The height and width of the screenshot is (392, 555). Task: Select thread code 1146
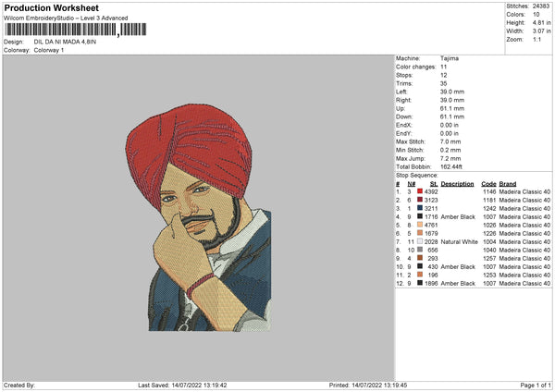click(489, 191)
